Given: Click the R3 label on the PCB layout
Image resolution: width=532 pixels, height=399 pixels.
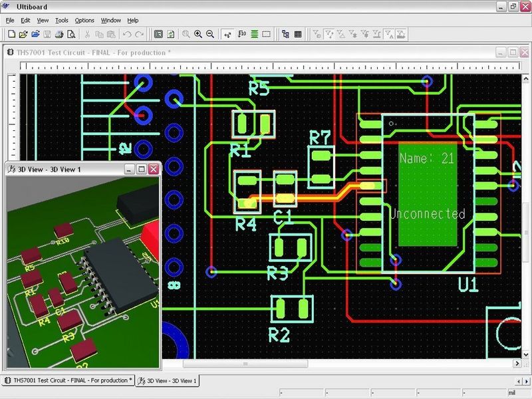Looking at the screenshot, I should coord(277,273).
